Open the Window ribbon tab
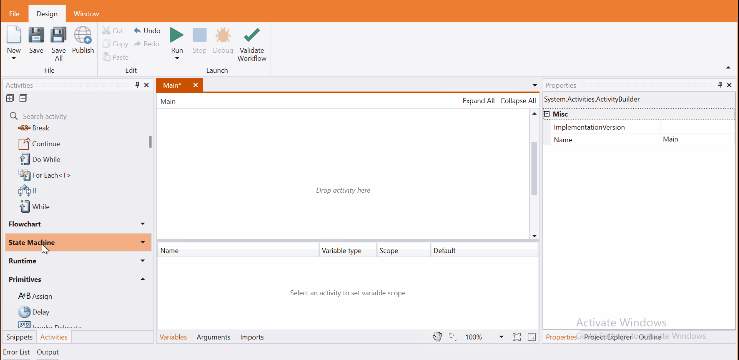 [x=86, y=14]
